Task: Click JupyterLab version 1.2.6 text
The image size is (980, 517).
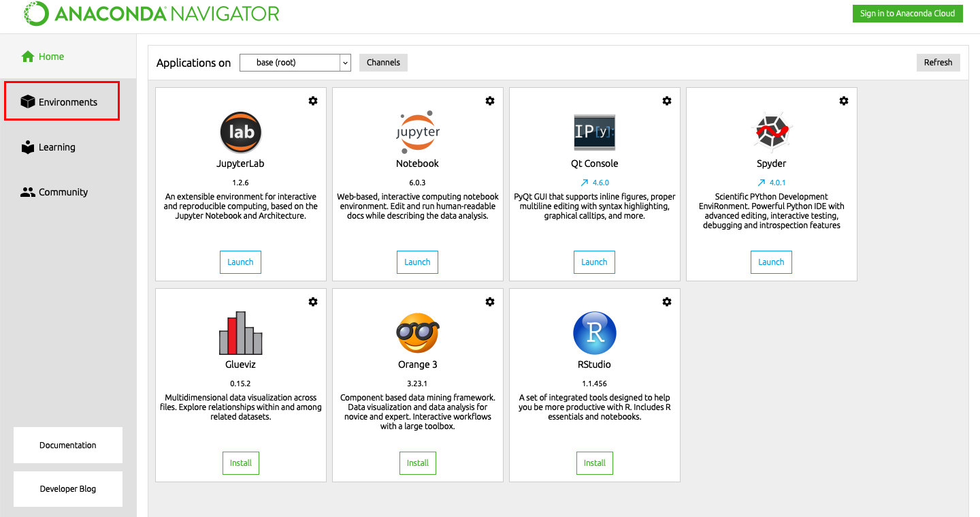Action: pos(241,183)
